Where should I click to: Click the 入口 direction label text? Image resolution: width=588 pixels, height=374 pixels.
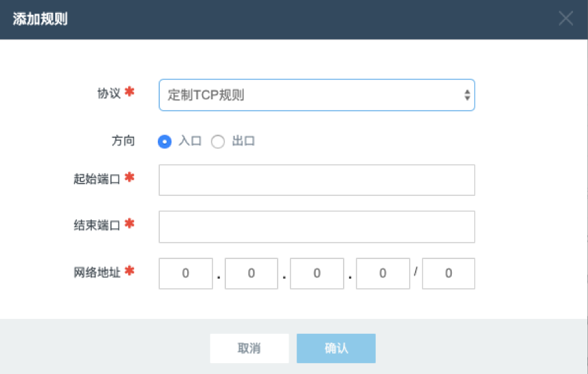pos(190,141)
